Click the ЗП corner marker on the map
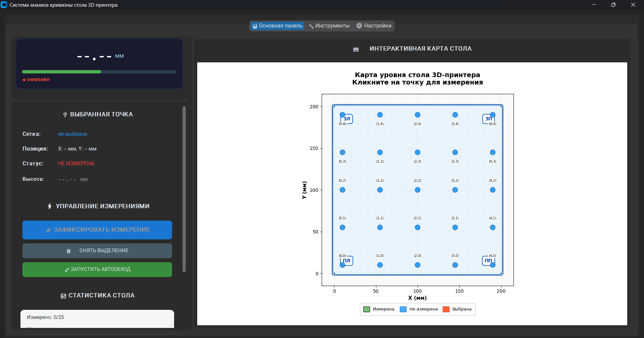Screen dimensions: 644x338 [488, 119]
